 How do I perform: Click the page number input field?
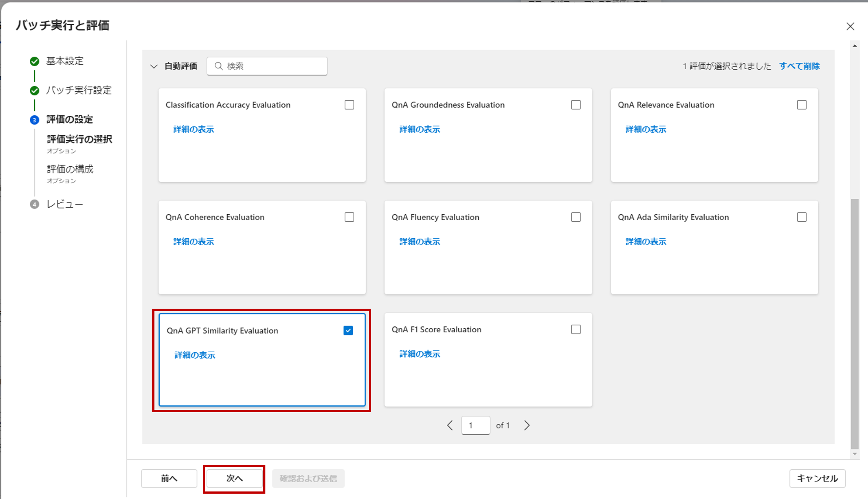click(x=475, y=425)
